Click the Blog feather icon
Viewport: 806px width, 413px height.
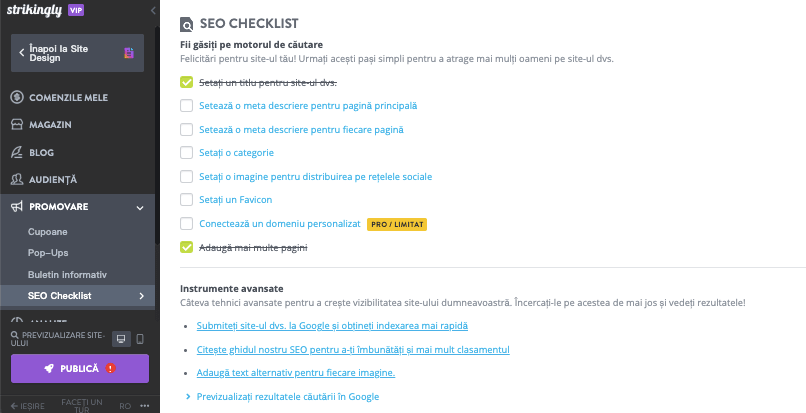tap(17, 152)
